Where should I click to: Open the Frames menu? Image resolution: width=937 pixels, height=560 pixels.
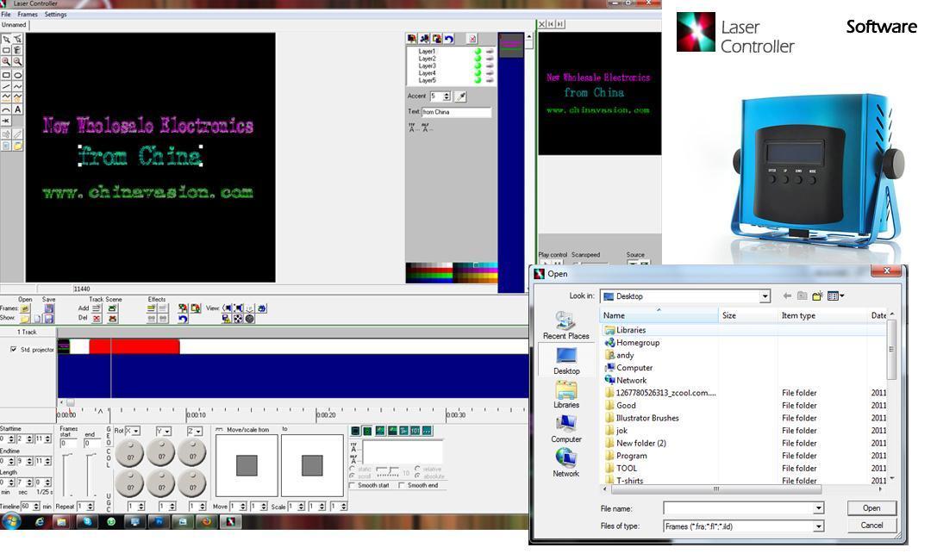(x=28, y=15)
